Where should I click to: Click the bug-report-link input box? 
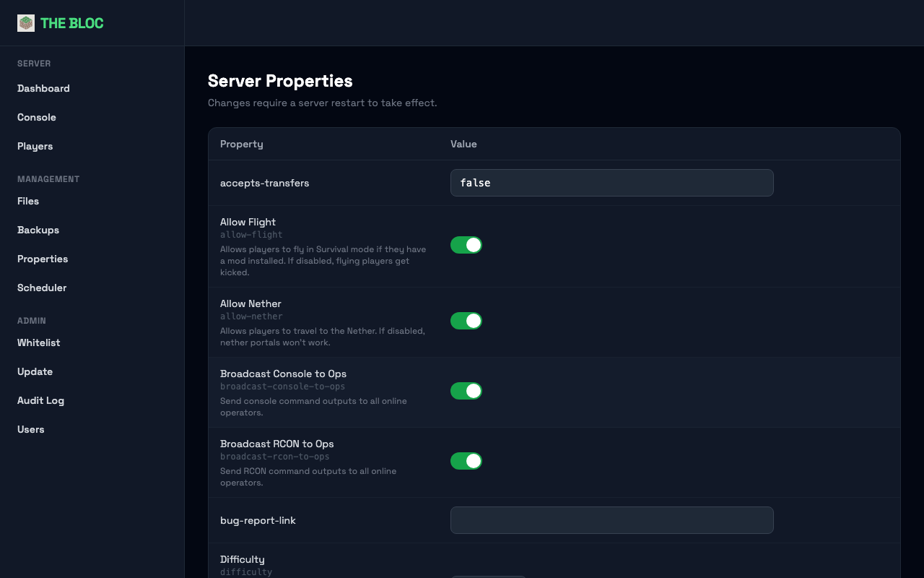pos(611,520)
